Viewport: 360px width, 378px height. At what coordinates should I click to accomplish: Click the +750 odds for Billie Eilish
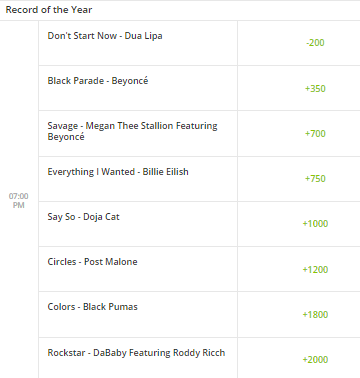click(x=315, y=178)
